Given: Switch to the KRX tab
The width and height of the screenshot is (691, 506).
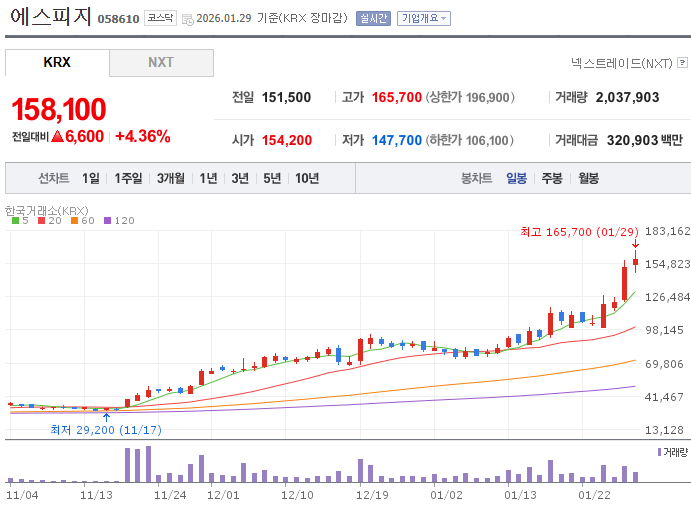Looking at the screenshot, I should point(57,63).
